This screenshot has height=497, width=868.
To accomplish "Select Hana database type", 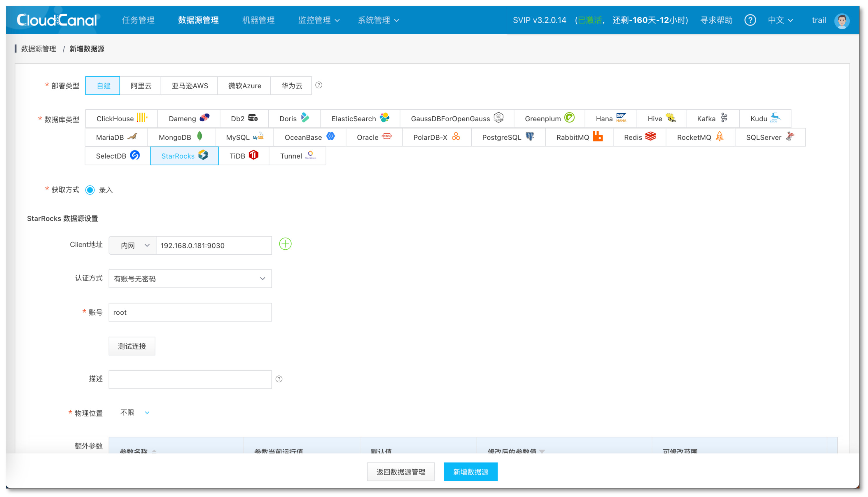I will pos(611,118).
